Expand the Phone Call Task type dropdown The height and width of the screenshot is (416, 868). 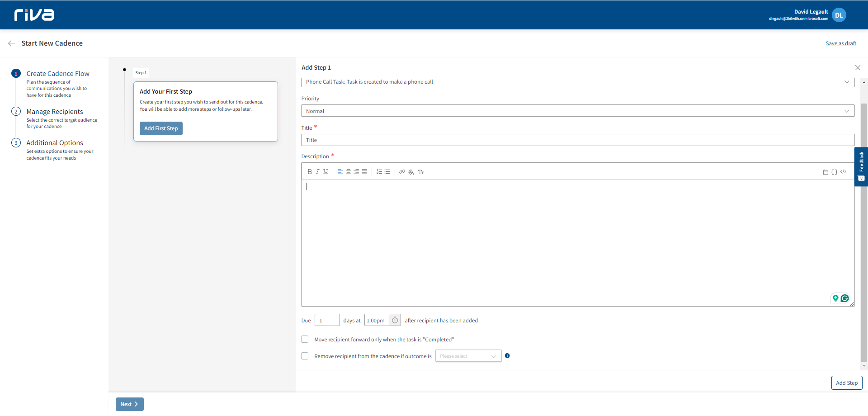[x=577, y=82]
